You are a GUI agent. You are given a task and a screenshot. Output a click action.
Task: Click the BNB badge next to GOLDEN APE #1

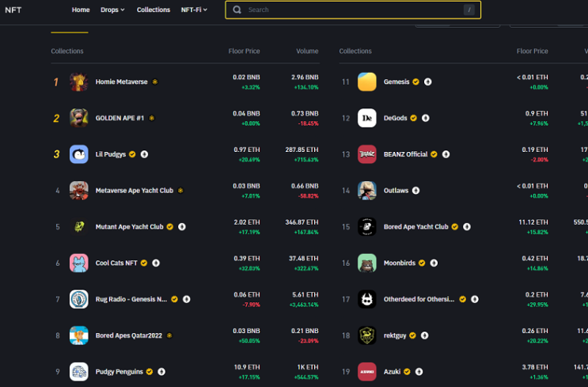(x=152, y=118)
